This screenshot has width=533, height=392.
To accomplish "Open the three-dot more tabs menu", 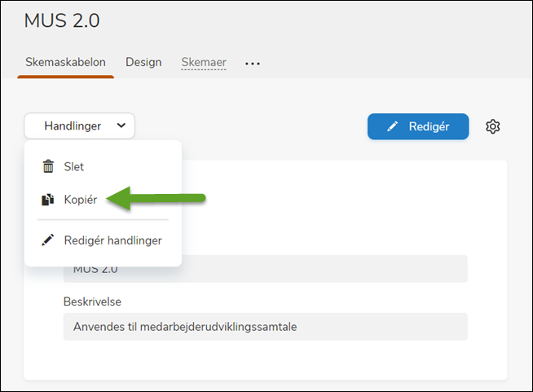I will tap(253, 64).
